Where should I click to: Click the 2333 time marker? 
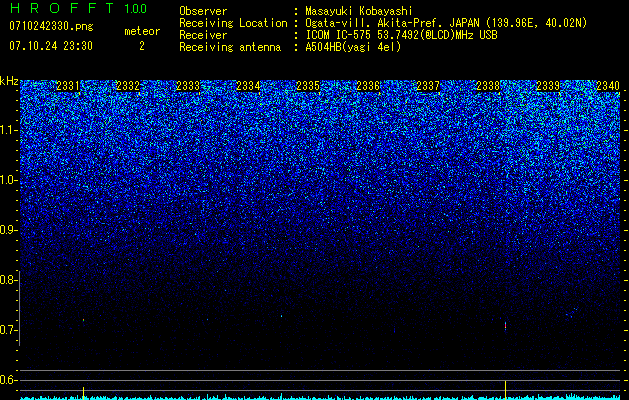[188, 86]
